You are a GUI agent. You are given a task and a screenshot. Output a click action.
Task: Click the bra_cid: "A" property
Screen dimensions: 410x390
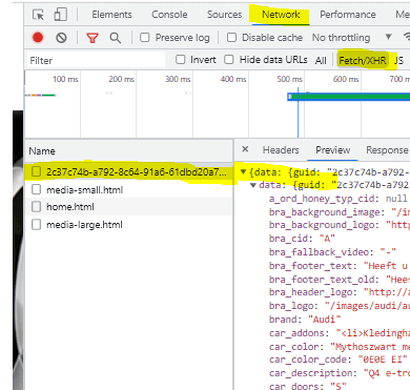tap(302, 239)
